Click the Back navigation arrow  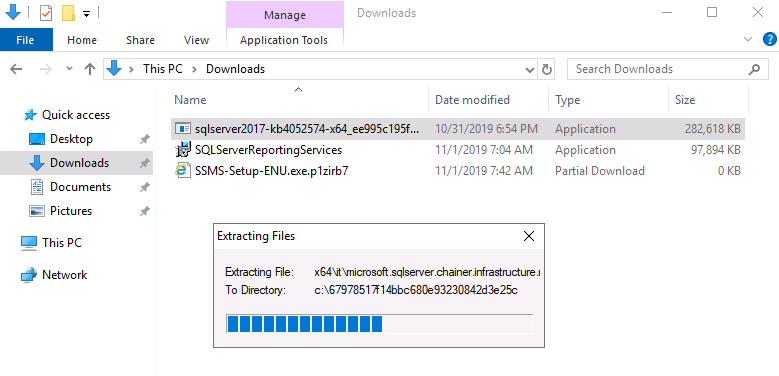[16, 69]
